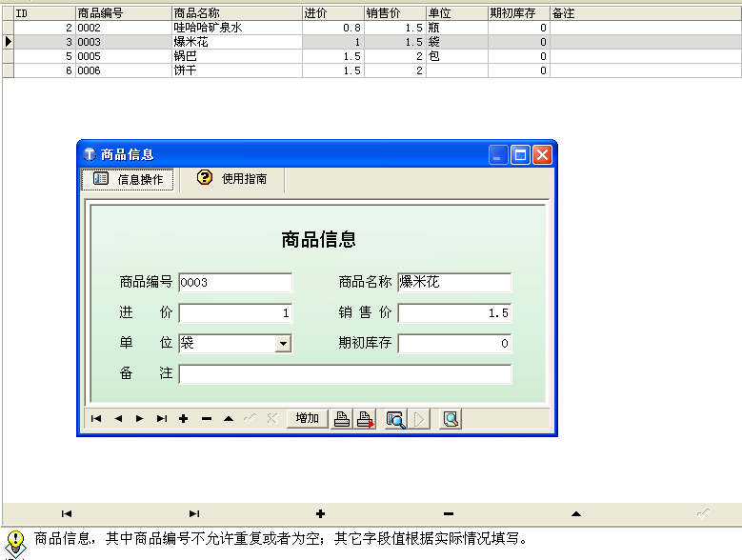
Task: Click the 期初库存 input field
Action: coord(454,344)
